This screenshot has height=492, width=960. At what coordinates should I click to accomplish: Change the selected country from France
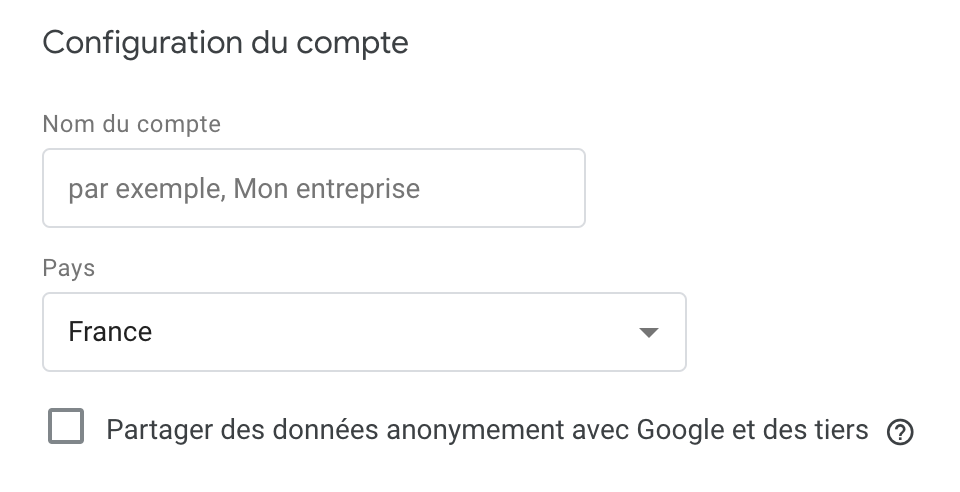click(364, 332)
